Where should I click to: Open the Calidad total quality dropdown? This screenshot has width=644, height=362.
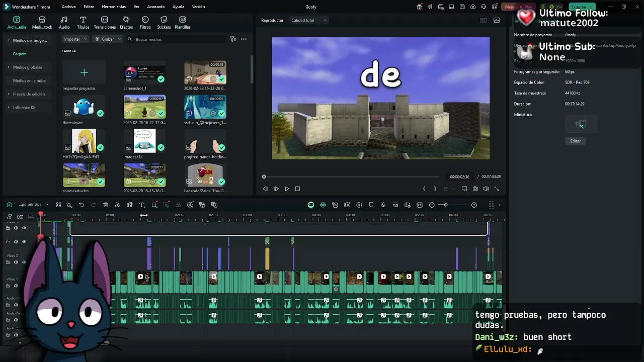[309, 20]
